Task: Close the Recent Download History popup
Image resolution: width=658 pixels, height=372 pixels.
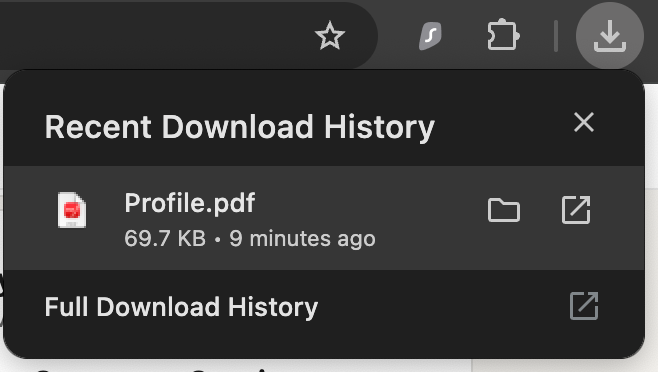Action: 584,122
